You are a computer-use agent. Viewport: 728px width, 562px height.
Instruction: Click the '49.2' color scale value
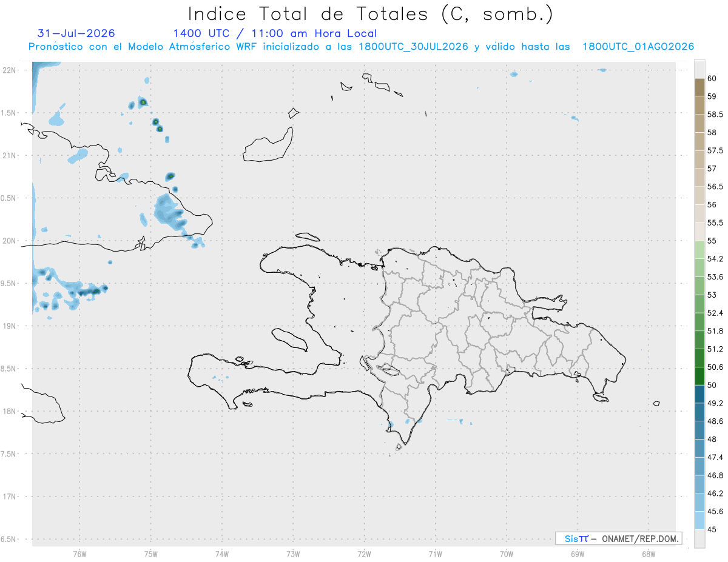click(715, 403)
